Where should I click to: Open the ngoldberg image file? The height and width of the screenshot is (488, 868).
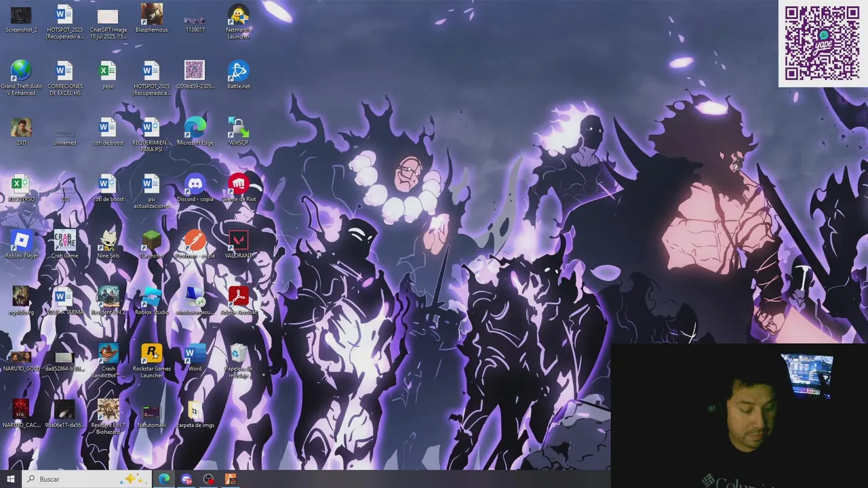tap(21, 300)
